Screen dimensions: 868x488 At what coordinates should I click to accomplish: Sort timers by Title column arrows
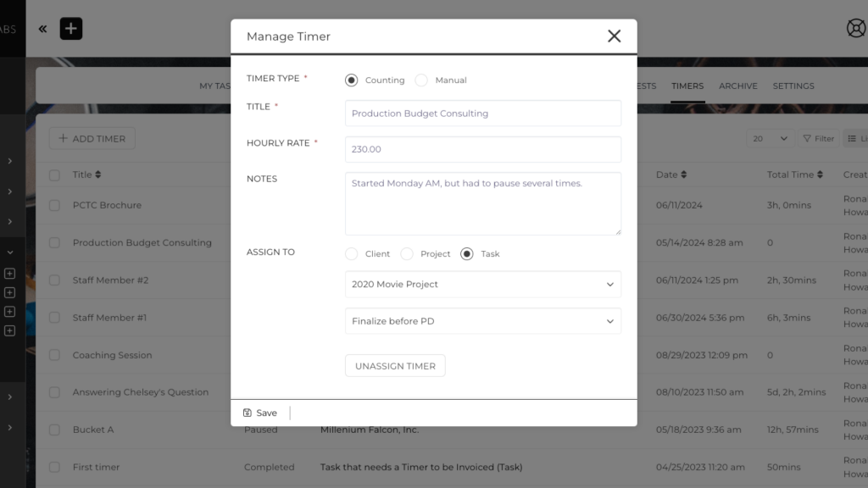[98, 175]
